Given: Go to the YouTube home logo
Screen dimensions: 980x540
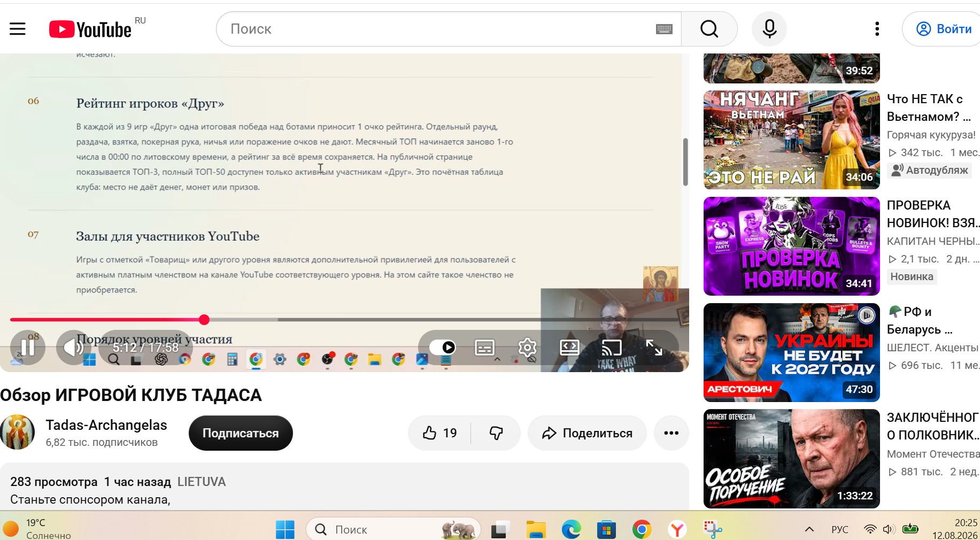Looking at the screenshot, I should 90,29.
